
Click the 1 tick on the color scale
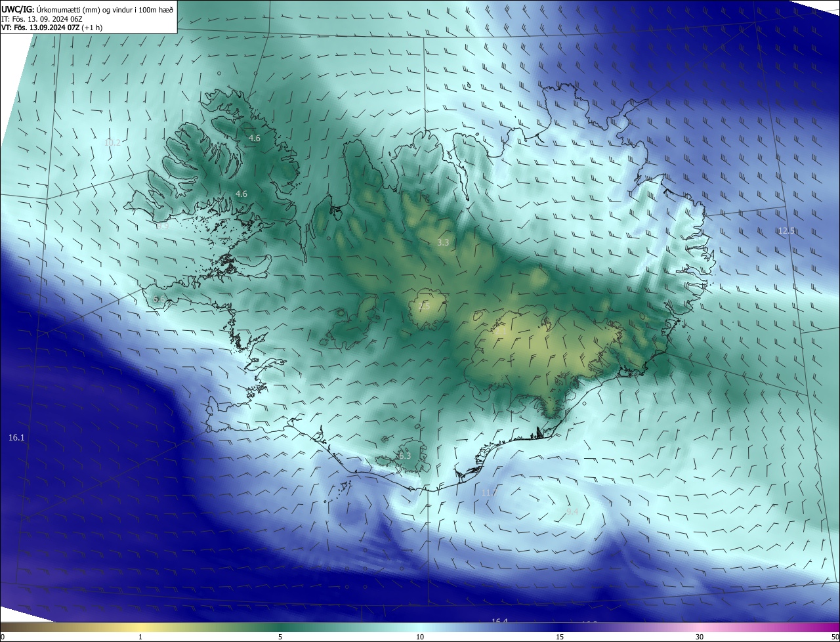[x=140, y=637]
